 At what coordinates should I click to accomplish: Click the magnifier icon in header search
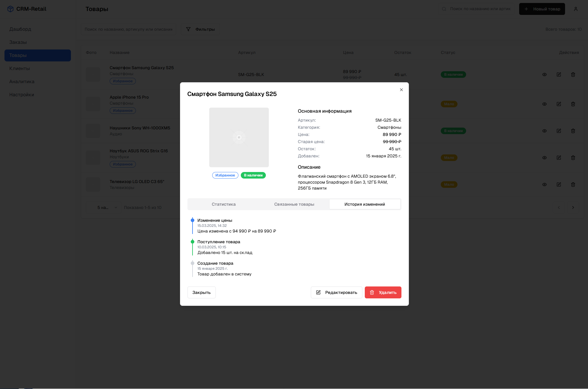point(444,9)
